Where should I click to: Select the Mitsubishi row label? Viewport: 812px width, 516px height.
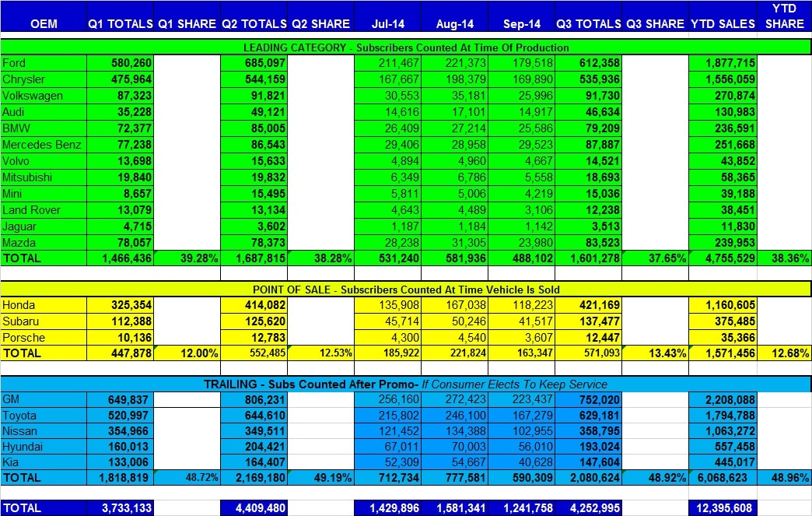coord(44,177)
